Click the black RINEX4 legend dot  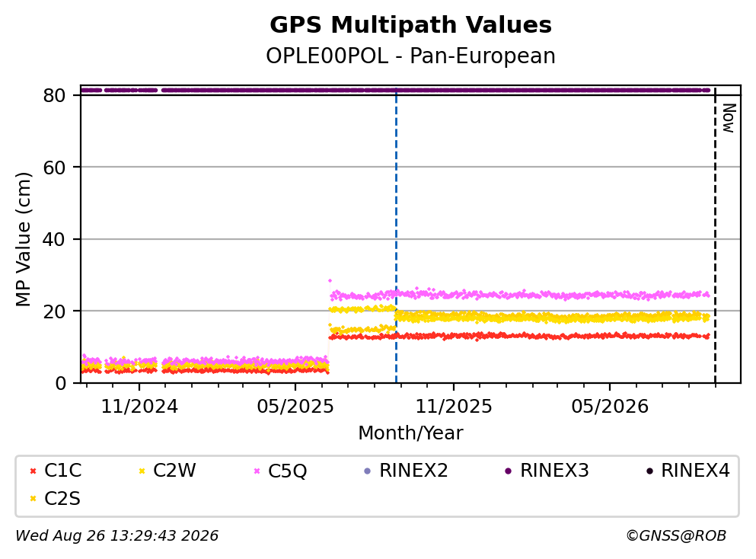click(x=649, y=471)
